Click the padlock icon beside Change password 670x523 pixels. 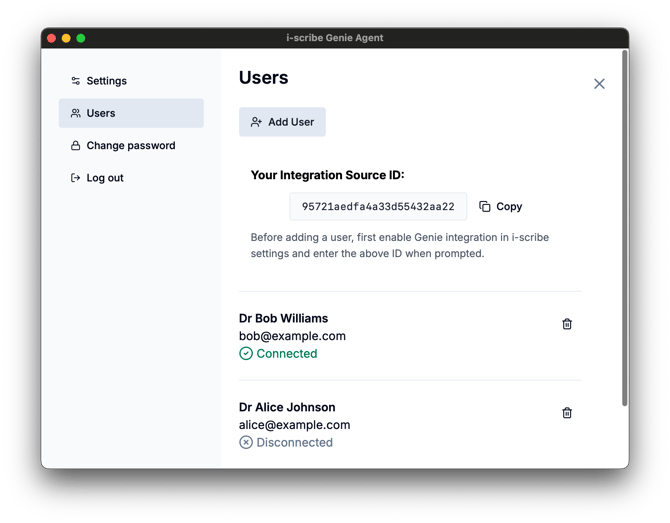tap(76, 146)
